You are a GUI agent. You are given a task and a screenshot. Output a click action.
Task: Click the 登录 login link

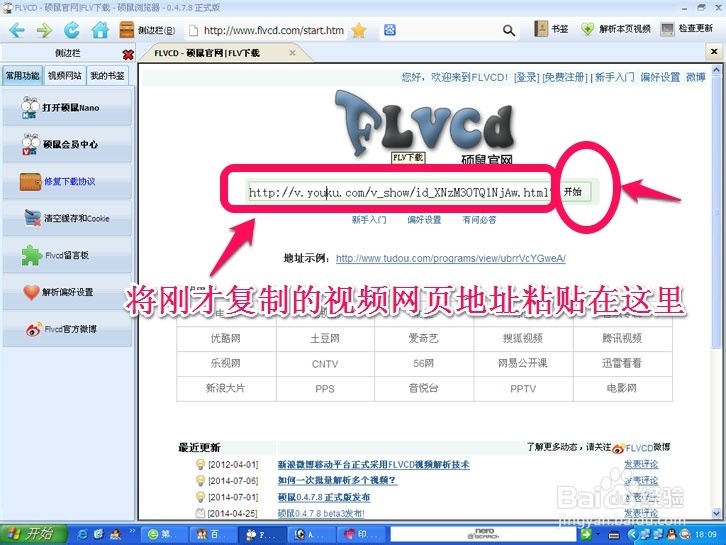[x=526, y=77]
